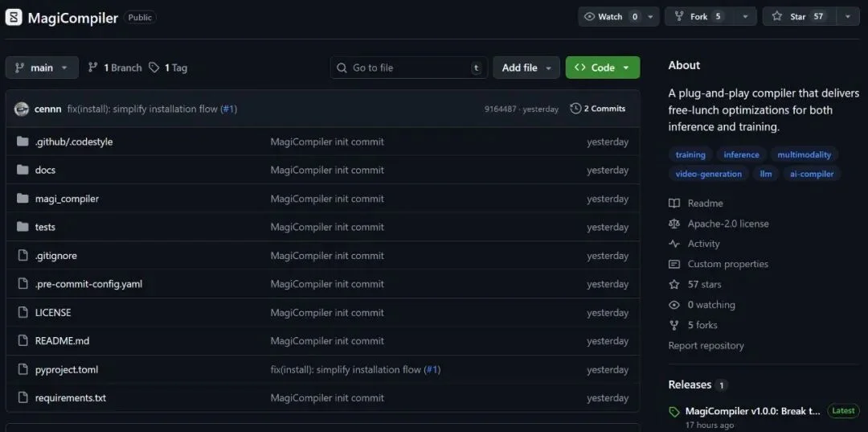Click the MagiCompiler repository logo icon
The width and height of the screenshot is (868, 432).
14,17
